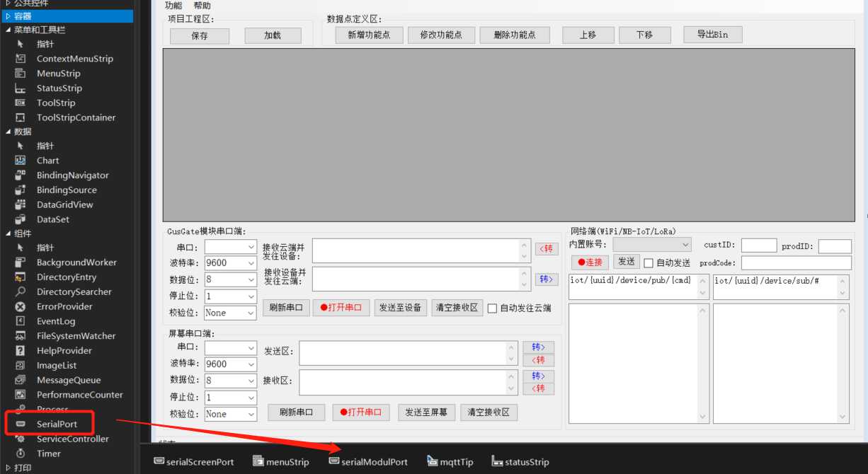Click the 下移 button
Image resolution: width=868 pixels, height=474 pixels.
tap(644, 35)
